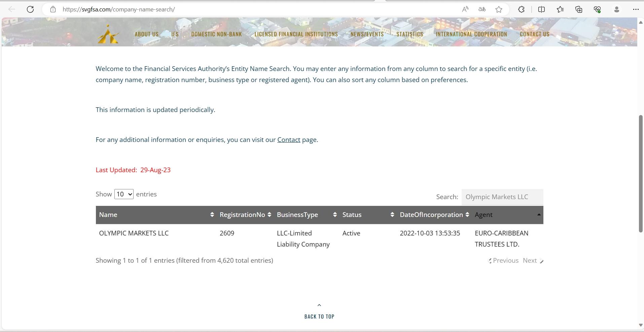Open the Translate page icon
Image resolution: width=644 pixels, height=332 pixels.
click(482, 9)
